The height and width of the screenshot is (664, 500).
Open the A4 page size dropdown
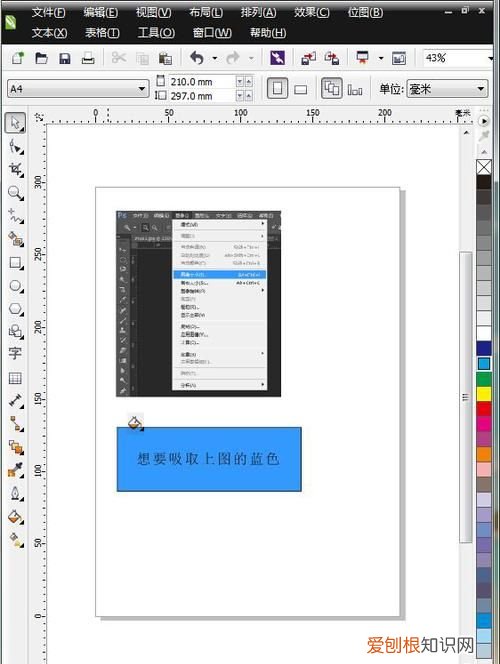[78, 89]
